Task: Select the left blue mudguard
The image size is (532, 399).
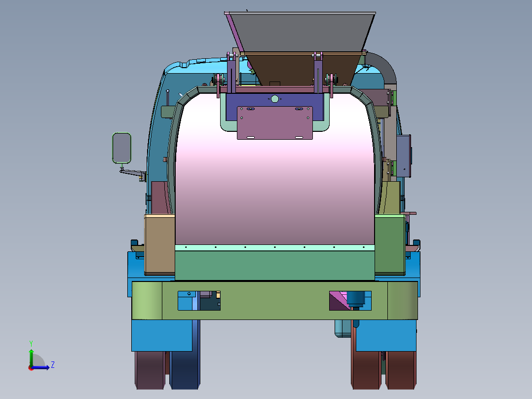Action: point(162,335)
